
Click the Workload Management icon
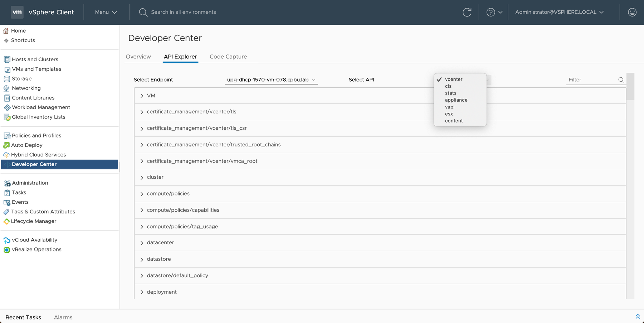(x=7, y=107)
